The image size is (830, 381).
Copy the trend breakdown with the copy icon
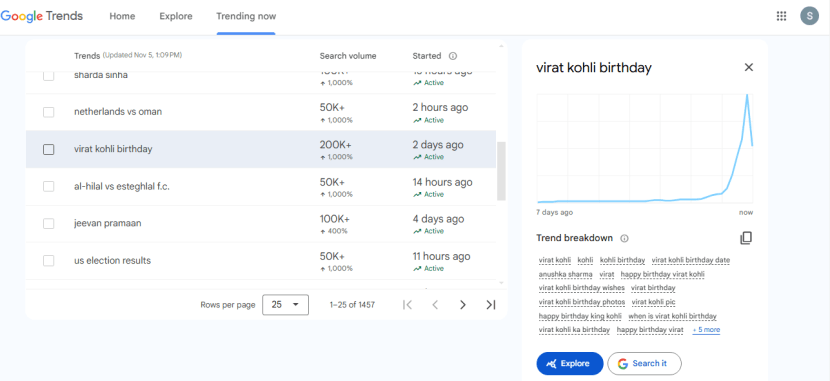click(x=746, y=238)
